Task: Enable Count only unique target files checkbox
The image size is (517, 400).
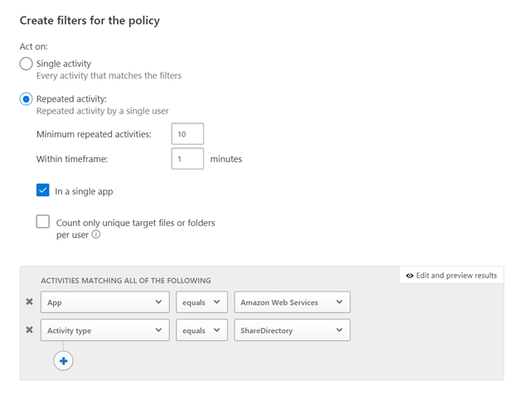Action: [43, 221]
